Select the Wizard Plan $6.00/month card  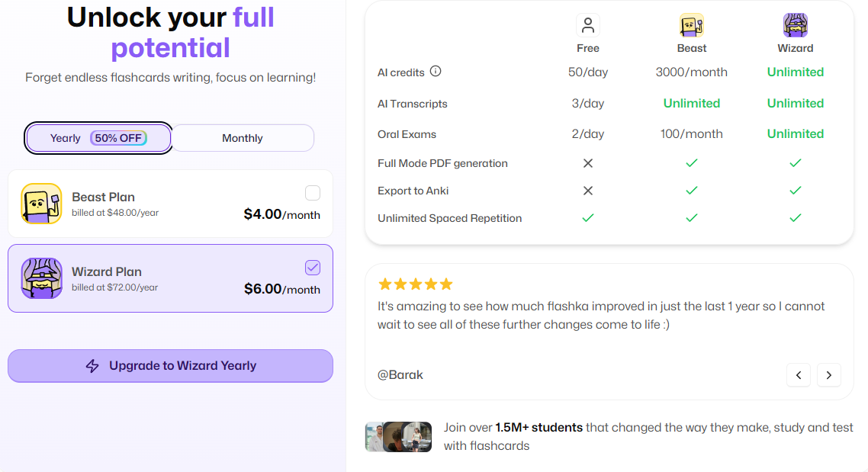click(x=171, y=278)
